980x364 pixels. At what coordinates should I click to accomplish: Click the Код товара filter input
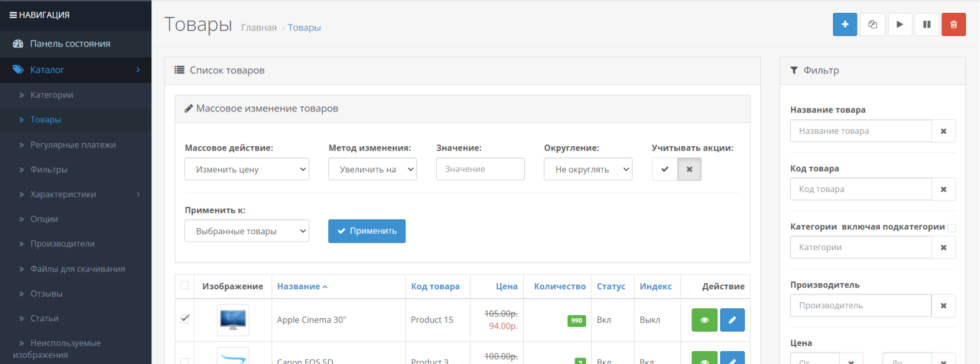click(x=861, y=189)
